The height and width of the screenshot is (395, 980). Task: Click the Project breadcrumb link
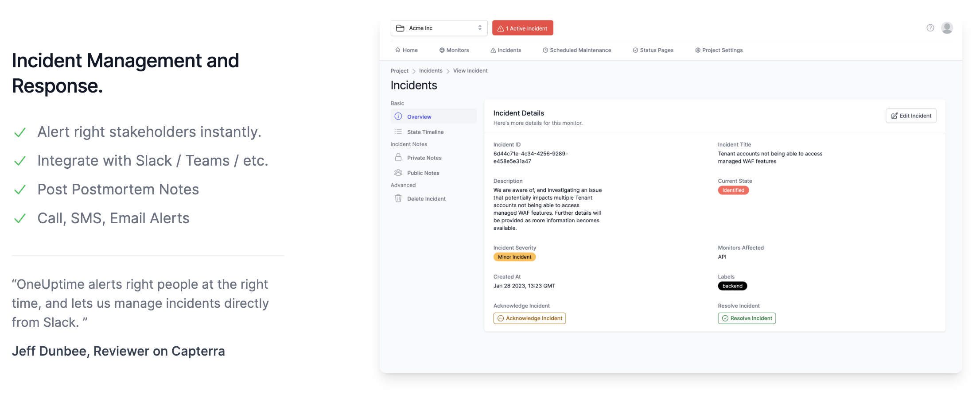(399, 71)
